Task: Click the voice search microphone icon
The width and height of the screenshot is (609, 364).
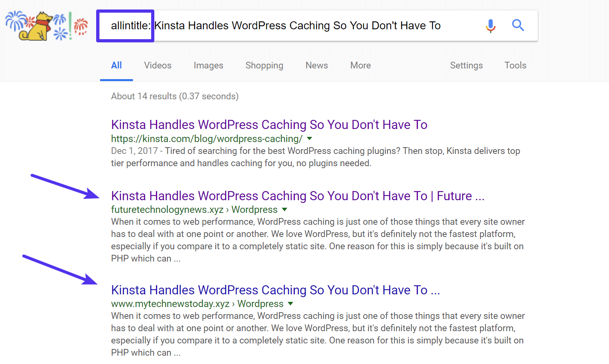Action: tap(491, 25)
